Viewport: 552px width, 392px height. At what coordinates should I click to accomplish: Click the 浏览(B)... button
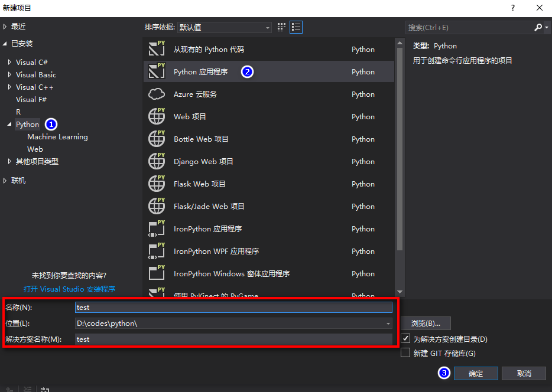[x=426, y=324]
